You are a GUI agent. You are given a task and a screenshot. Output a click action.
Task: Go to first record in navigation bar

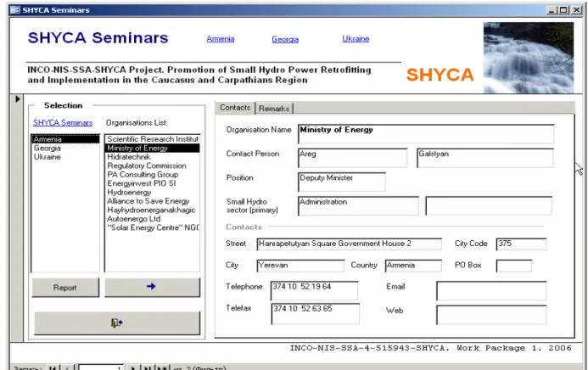52,367
